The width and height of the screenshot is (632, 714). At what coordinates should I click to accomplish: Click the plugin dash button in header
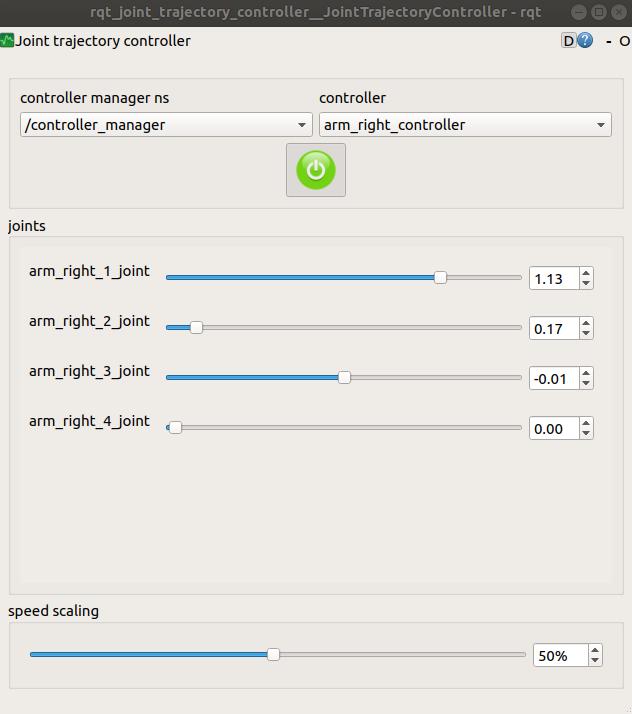608,42
